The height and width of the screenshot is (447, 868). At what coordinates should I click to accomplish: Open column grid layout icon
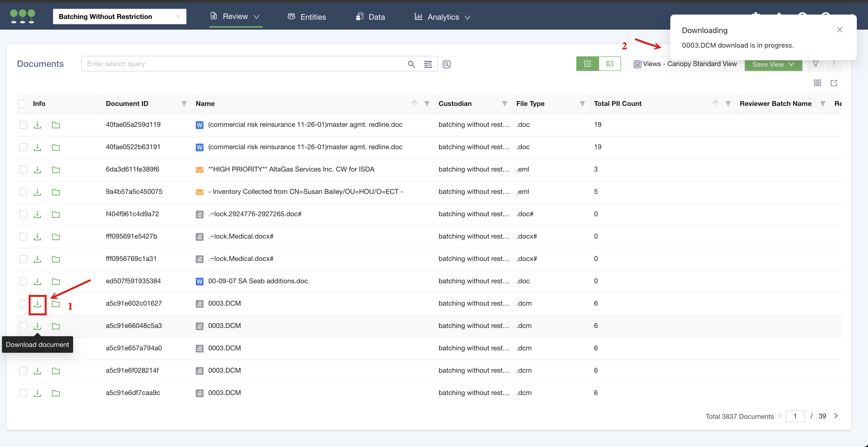tap(817, 83)
